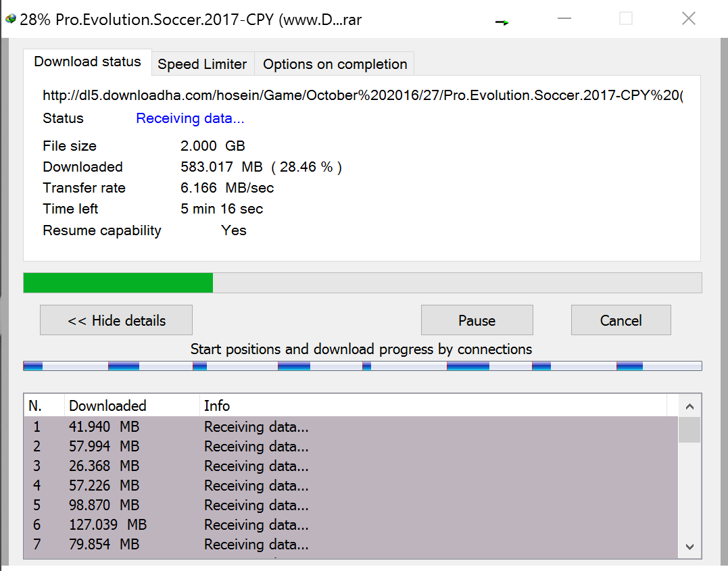Click the 6.166 MB/sec transfer rate value
This screenshot has height=571, width=728.
tap(227, 188)
